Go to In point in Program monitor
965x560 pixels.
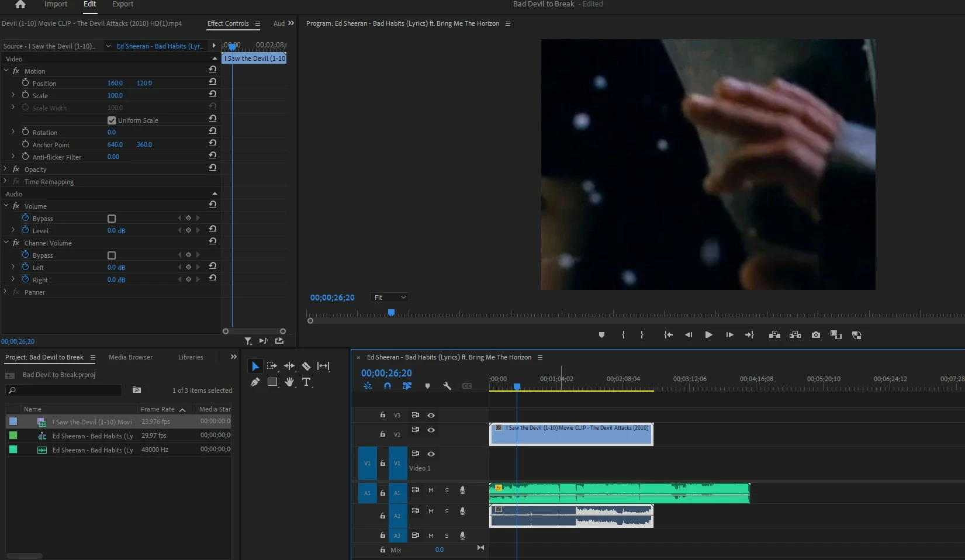(668, 335)
